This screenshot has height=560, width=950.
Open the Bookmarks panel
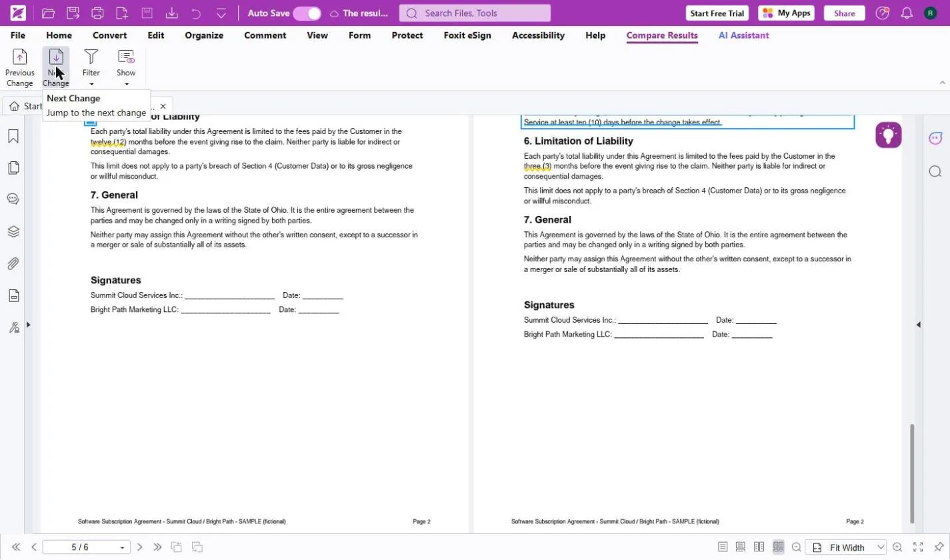13,137
